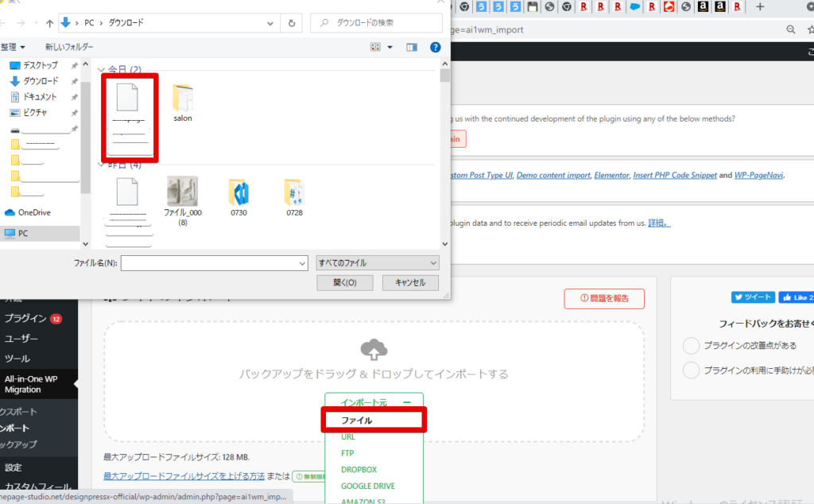This screenshot has width=814, height=504.
Task: Open the salon folder
Action: coord(183,102)
